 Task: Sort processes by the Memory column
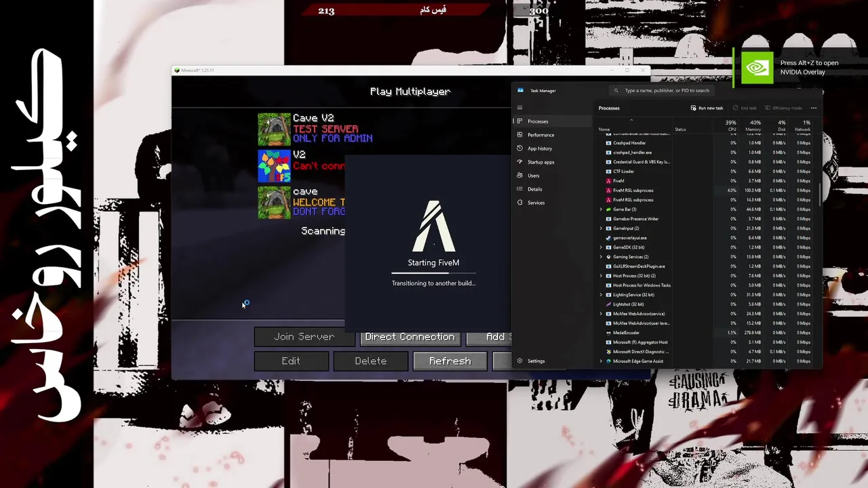(751, 125)
